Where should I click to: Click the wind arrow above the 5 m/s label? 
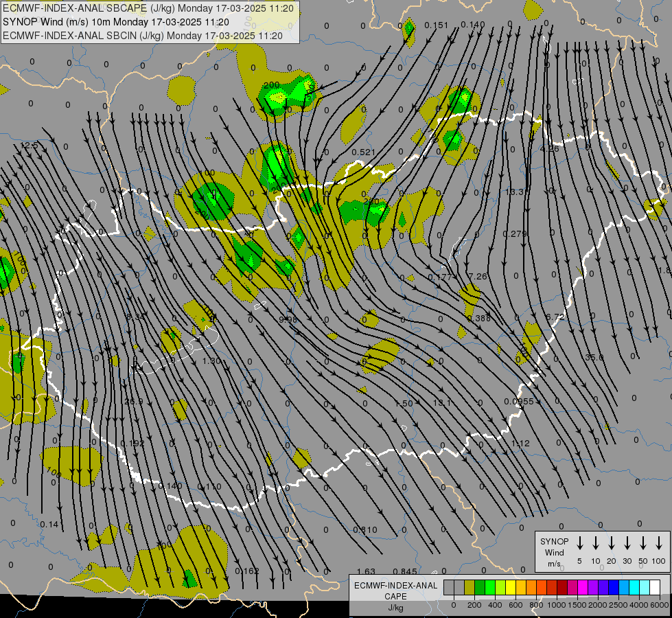click(579, 543)
